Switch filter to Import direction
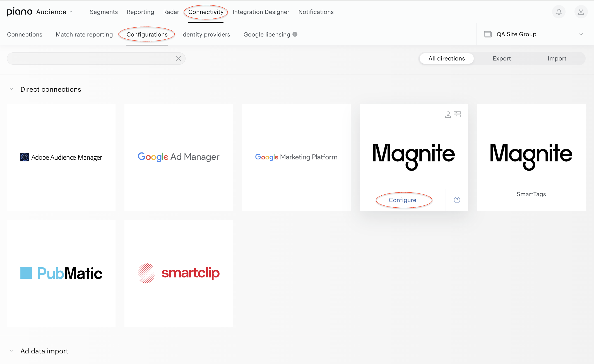Viewport: 594px width, 364px height. click(x=557, y=59)
